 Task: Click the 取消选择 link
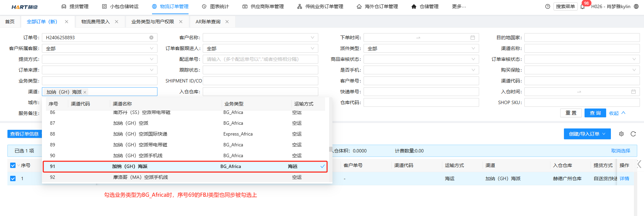620,151
